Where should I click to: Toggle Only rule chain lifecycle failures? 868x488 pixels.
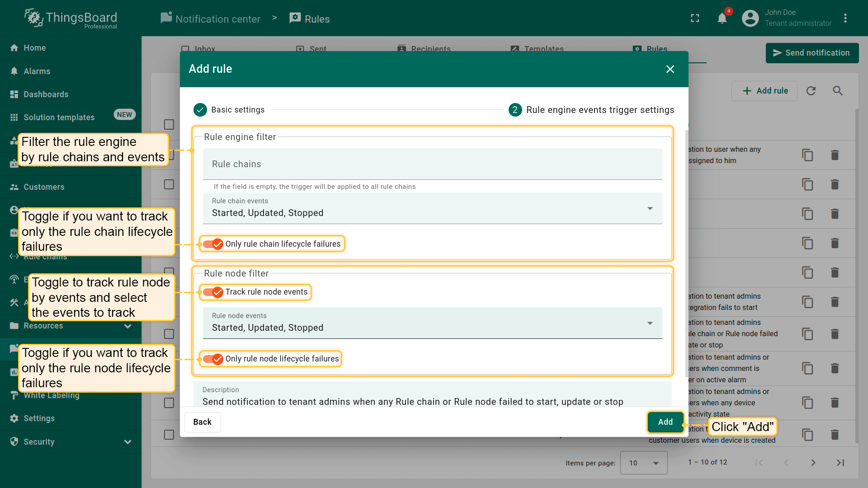213,244
